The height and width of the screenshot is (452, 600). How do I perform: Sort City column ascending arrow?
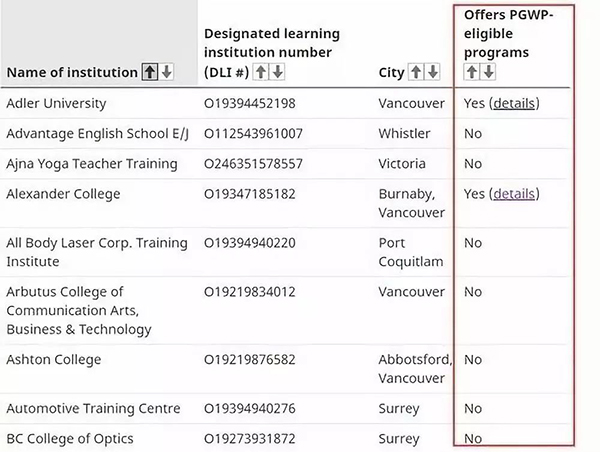(416, 72)
